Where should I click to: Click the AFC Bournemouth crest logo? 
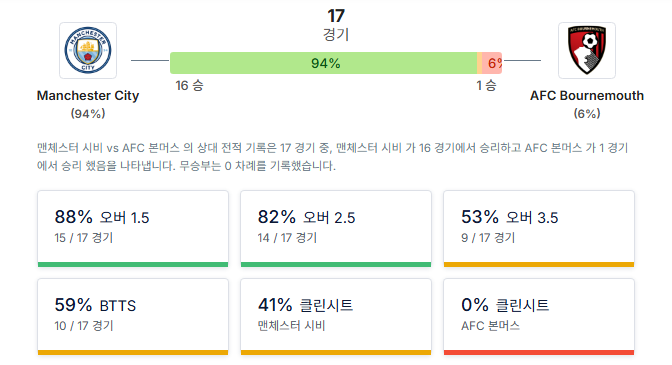tap(587, 51)
